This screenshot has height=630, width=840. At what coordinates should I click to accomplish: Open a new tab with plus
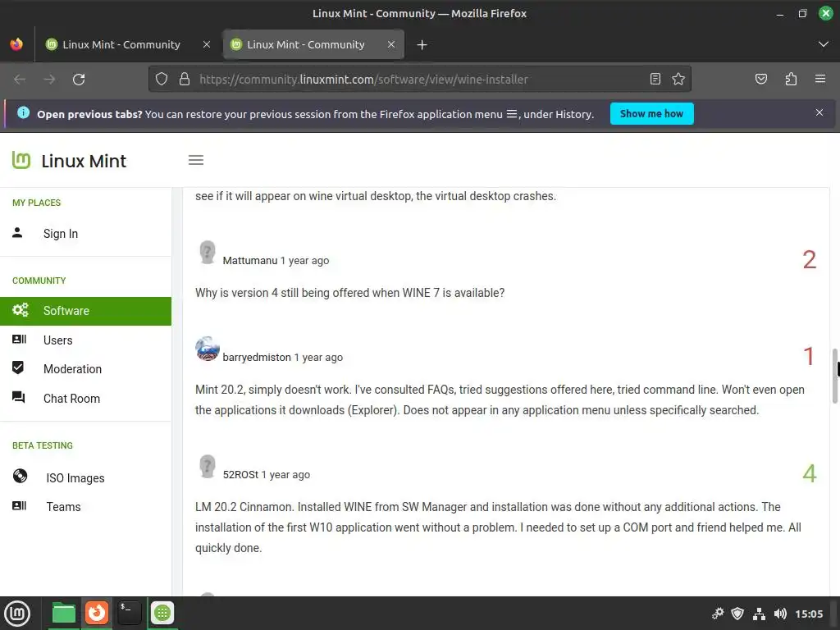tap(422, 45)
